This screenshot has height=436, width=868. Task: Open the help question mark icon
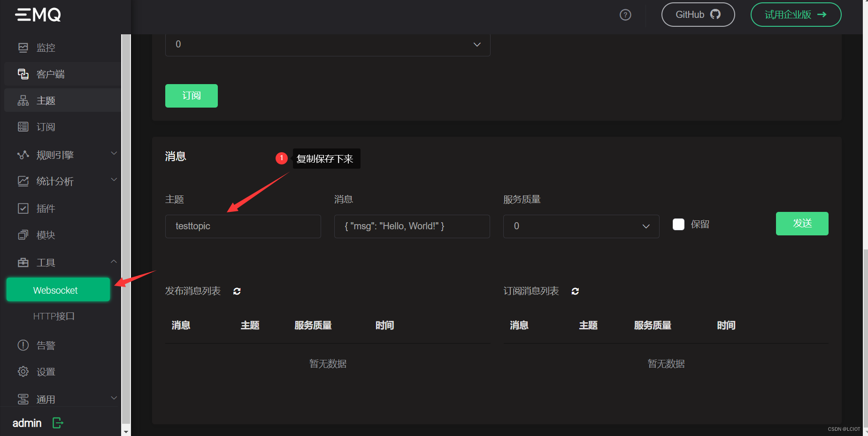click(x=625, y=15)
